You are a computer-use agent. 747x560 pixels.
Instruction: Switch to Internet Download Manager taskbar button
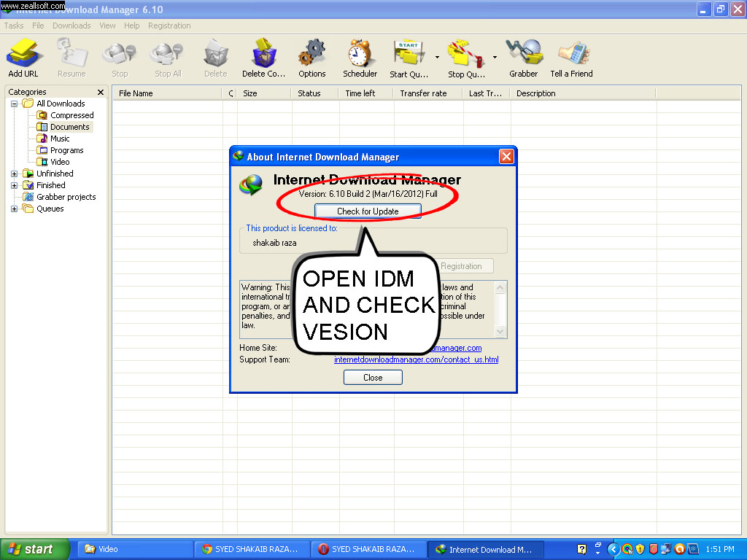[486, 549]
